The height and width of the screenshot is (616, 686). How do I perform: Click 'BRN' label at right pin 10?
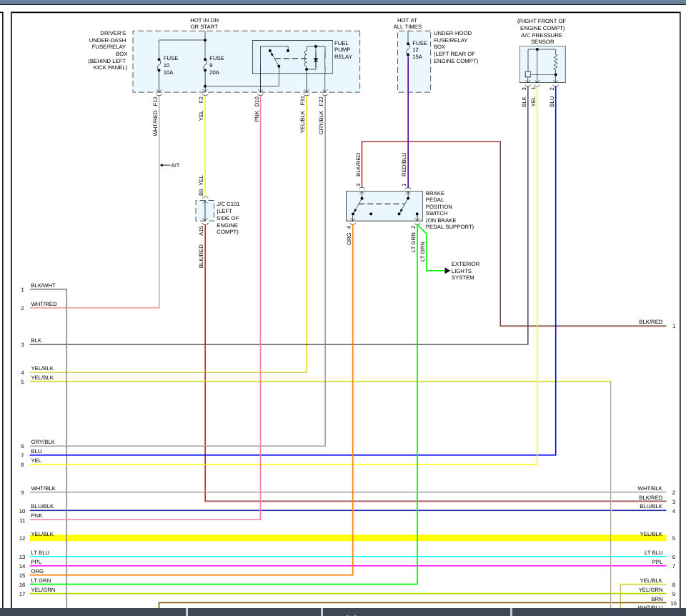657,599
